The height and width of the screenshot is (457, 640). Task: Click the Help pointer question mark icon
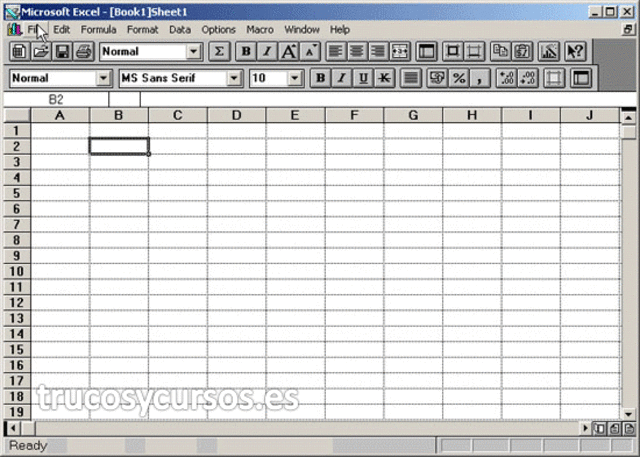click(x=575, y=52)
